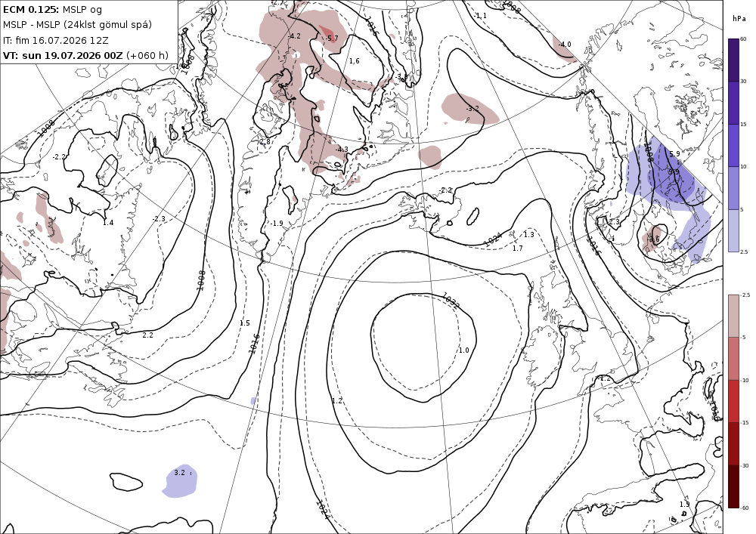Select the 1.4 value label
The image size is (756, 534).
click(x=108, y=223)
